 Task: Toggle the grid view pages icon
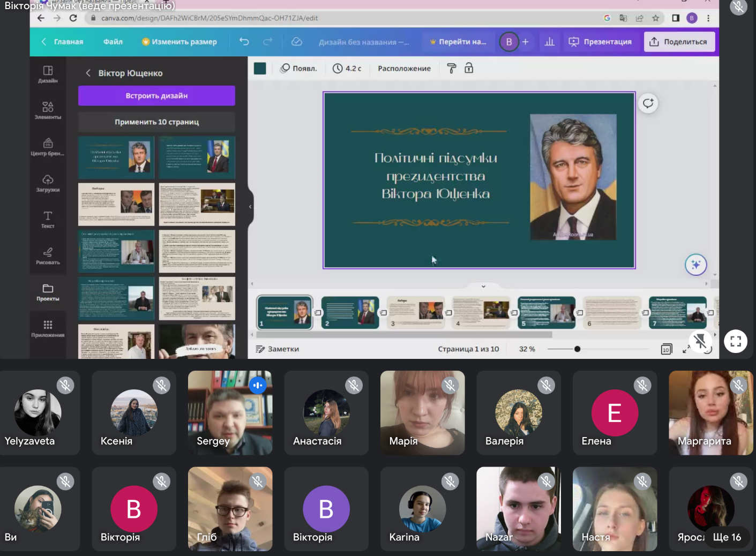[x=666, y=349]
